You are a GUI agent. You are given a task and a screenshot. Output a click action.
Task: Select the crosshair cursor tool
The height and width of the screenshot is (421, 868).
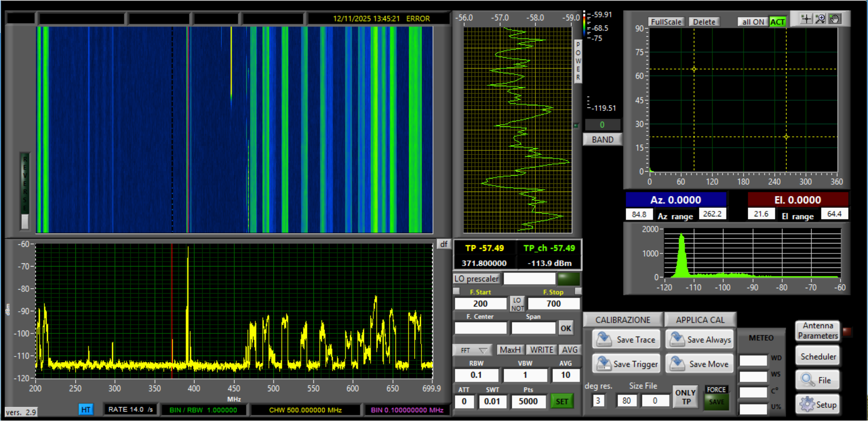point(806,19)
